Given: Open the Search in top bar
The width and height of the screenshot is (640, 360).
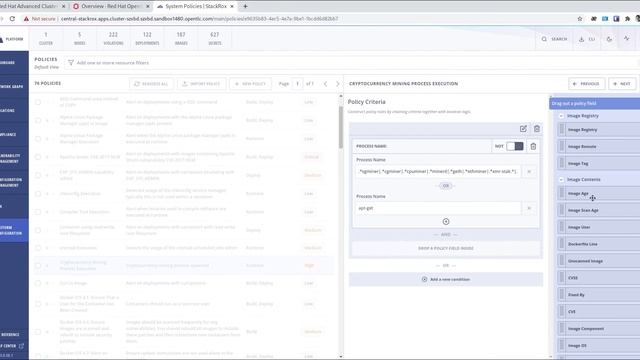Looking at the screenshot, I should [554, 39].
